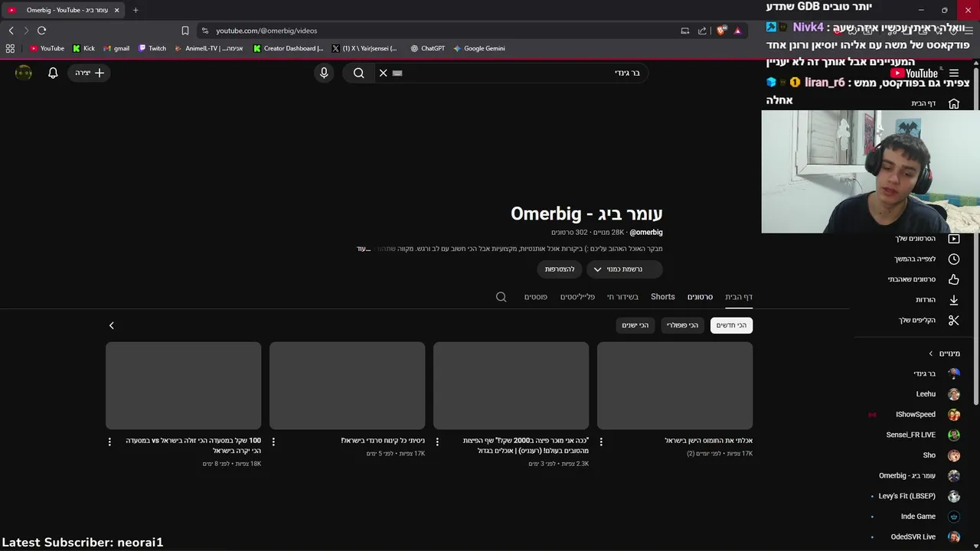Open options menu for 100 shekel video
This screenshot has height=551, width=980.
pyautogui.click(x=109, y=442)
